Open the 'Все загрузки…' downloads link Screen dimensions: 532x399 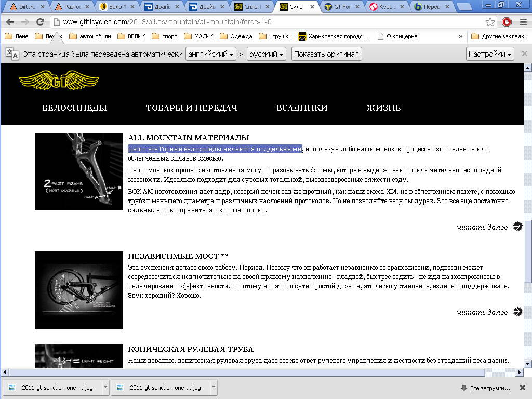click(x=490, y=388)
